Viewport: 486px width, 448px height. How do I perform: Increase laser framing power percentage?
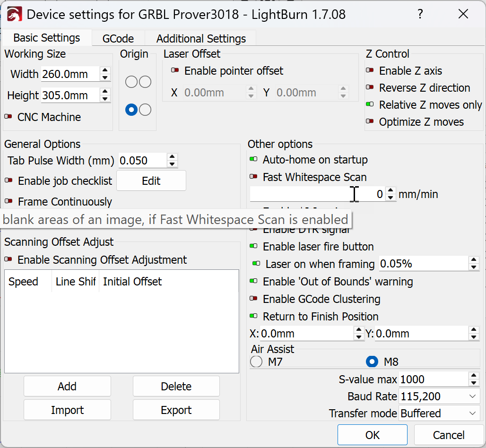click(x=474, y=260)
